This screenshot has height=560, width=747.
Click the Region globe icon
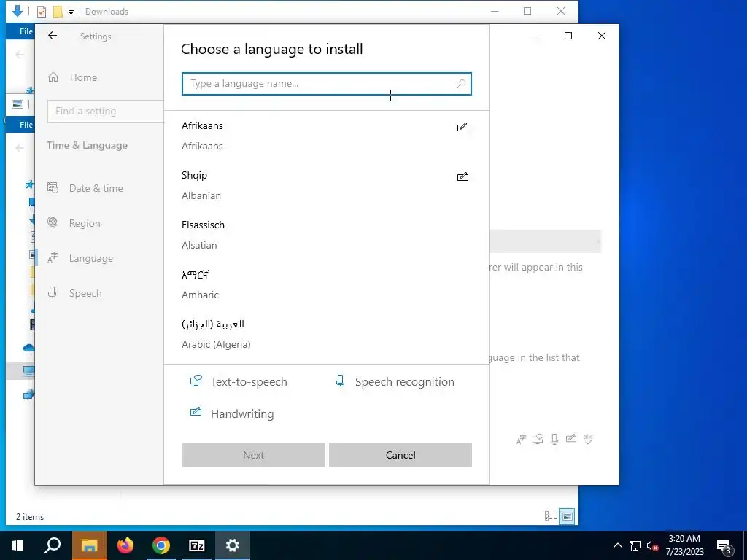(x=53, y=222)
